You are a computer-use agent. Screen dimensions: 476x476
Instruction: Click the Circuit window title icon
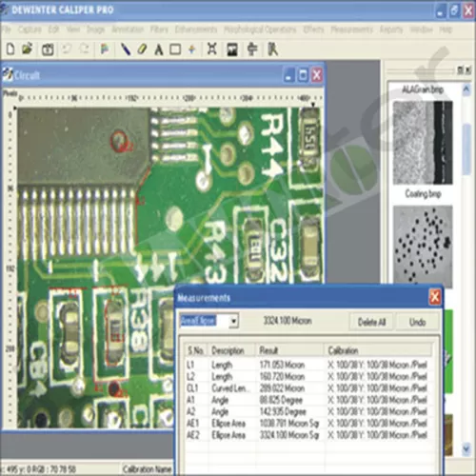point(8,75)
